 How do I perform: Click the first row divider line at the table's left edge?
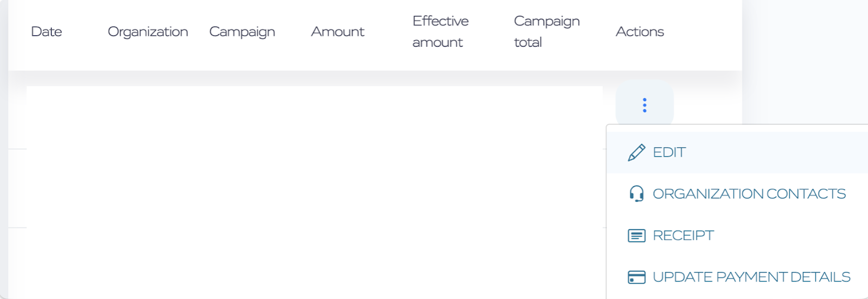click(17, 149)
